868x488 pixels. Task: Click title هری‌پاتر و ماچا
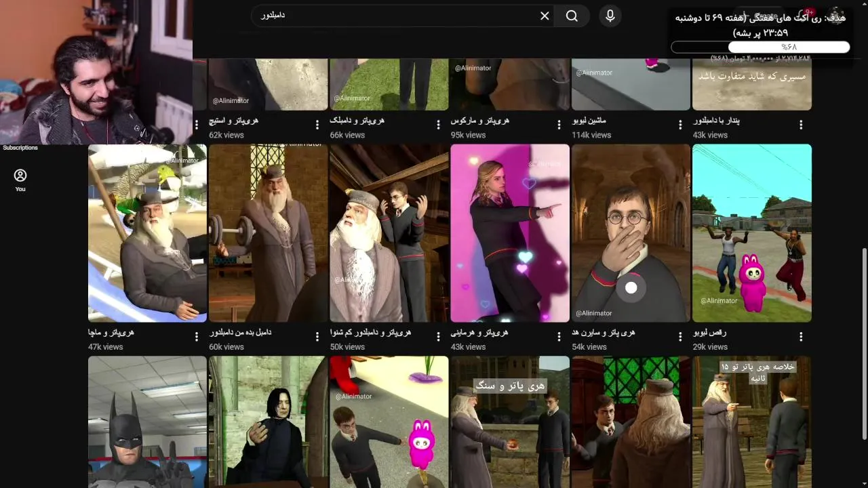[x=111, y=333]
